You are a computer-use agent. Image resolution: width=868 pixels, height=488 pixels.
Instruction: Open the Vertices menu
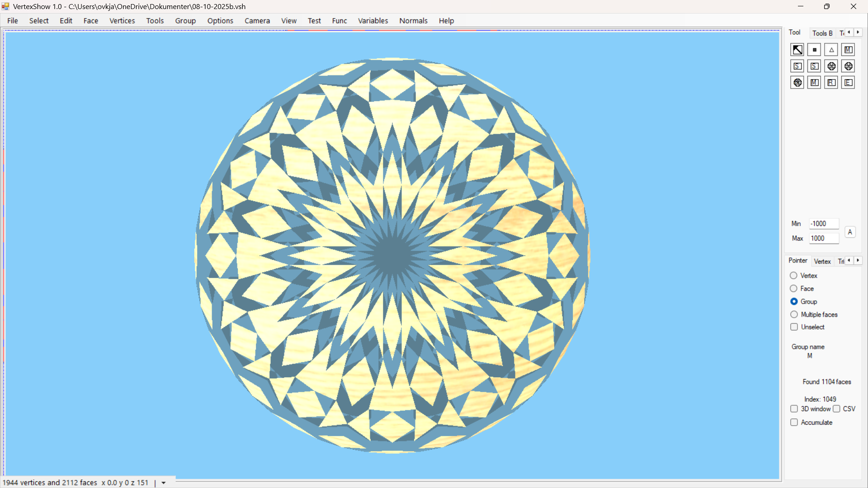(x=122, y=21)
